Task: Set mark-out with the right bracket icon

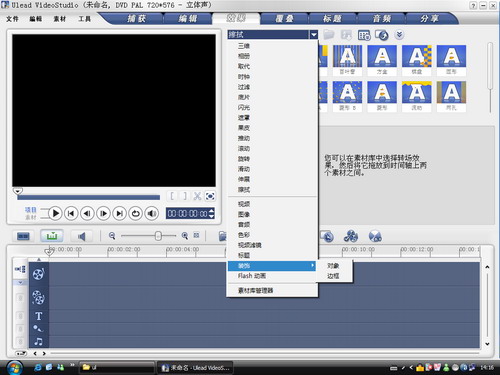Action: click(x=184, y=196)
